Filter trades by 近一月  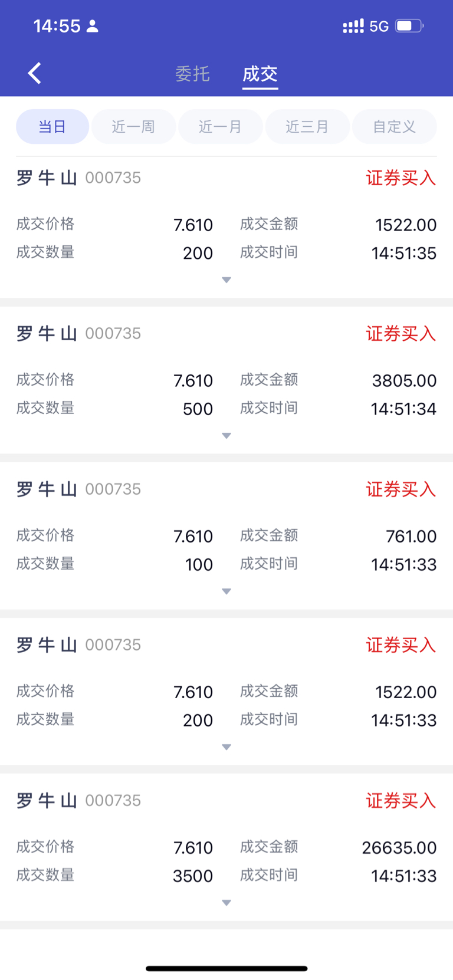[x=220, y=127]
